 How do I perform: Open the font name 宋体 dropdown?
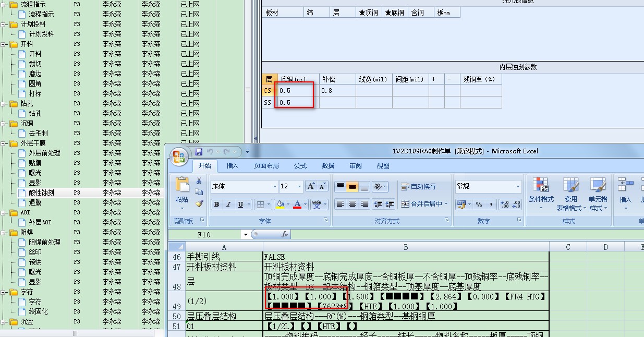pos(275,186)
